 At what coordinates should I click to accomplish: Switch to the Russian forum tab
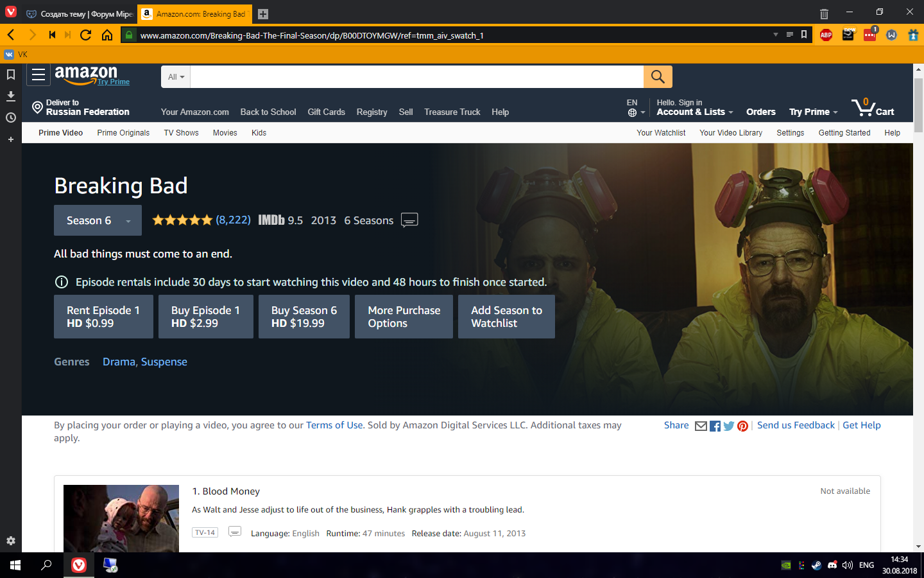click(80, 14)
